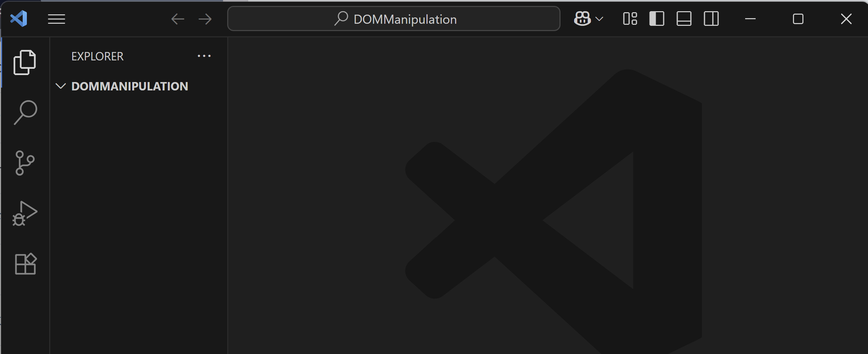Open the Explorer view in activity bar
This screenshot has width=868, height=354.
click(24, 62)
